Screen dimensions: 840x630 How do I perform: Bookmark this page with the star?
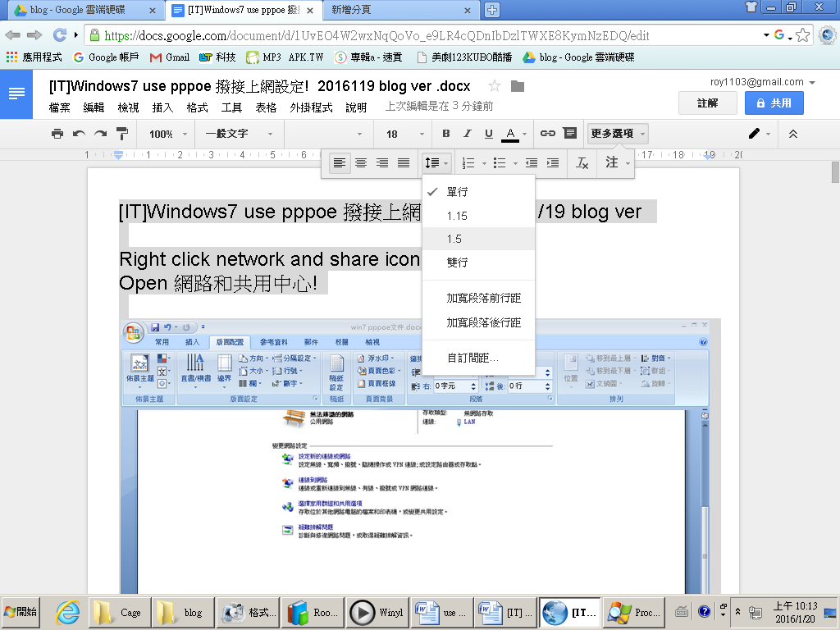(x=802, y=35)
